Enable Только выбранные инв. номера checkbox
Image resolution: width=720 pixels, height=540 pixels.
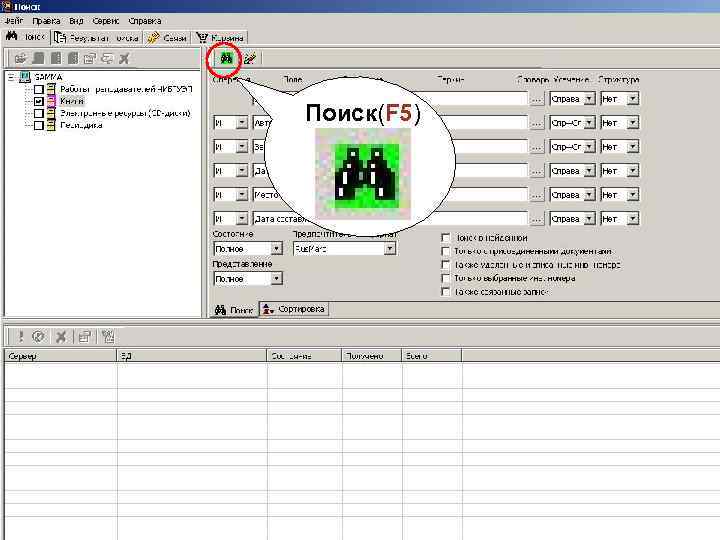(x=445, y=278)
